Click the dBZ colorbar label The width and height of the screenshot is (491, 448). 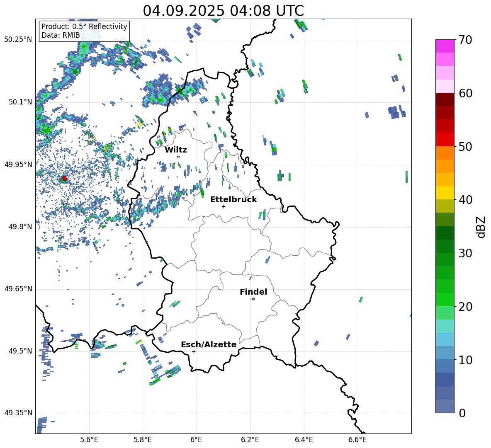[481, 227]
